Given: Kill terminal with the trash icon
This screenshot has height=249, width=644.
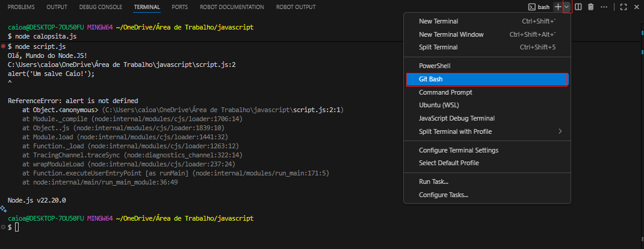Looking at the screenshot, I should (590, 7).
